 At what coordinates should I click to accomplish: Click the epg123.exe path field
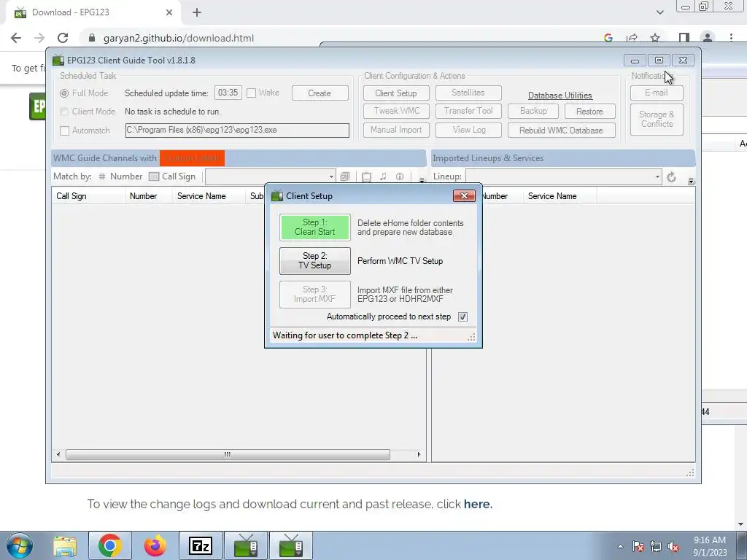[237, 130]
